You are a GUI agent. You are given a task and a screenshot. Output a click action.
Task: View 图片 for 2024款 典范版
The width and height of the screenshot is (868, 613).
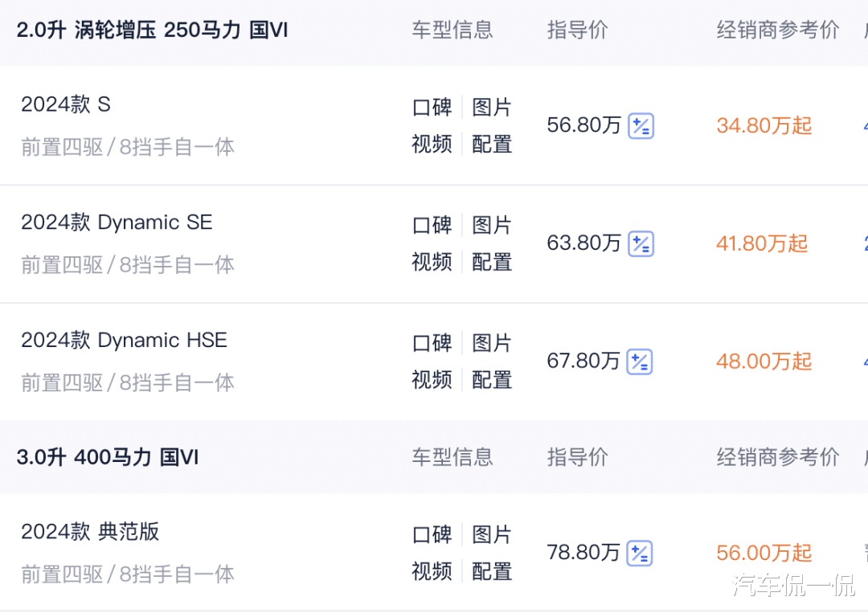[x=492, y=534]
